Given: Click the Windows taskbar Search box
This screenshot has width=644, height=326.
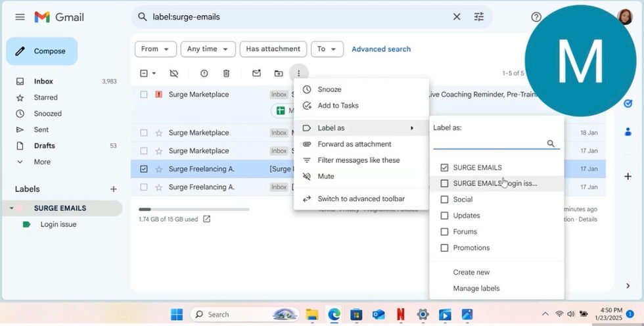Looking at the screenshot, I should pos(244,315).
